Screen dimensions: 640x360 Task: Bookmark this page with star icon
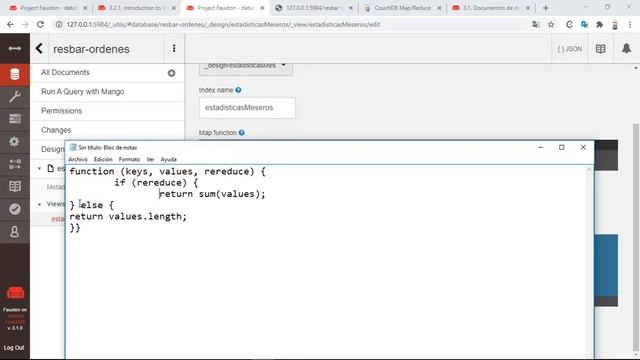pyautogui.click(x=551, y=24)
